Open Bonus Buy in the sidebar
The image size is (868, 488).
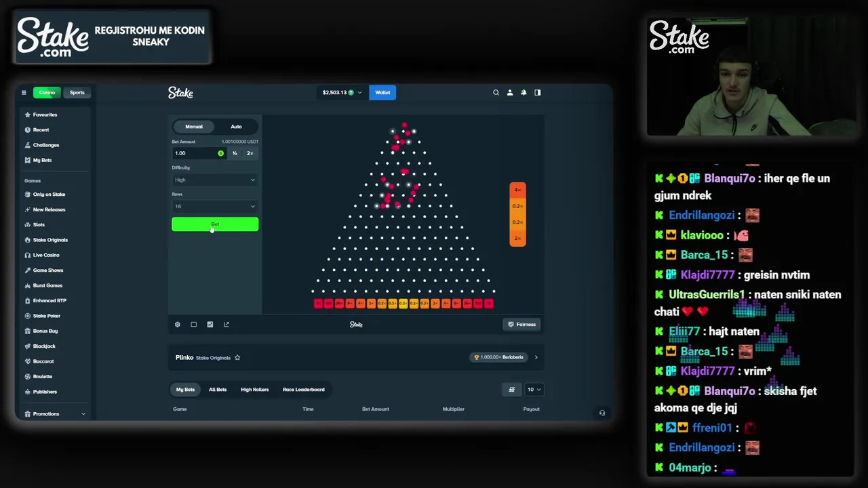[x=45, y=331]
